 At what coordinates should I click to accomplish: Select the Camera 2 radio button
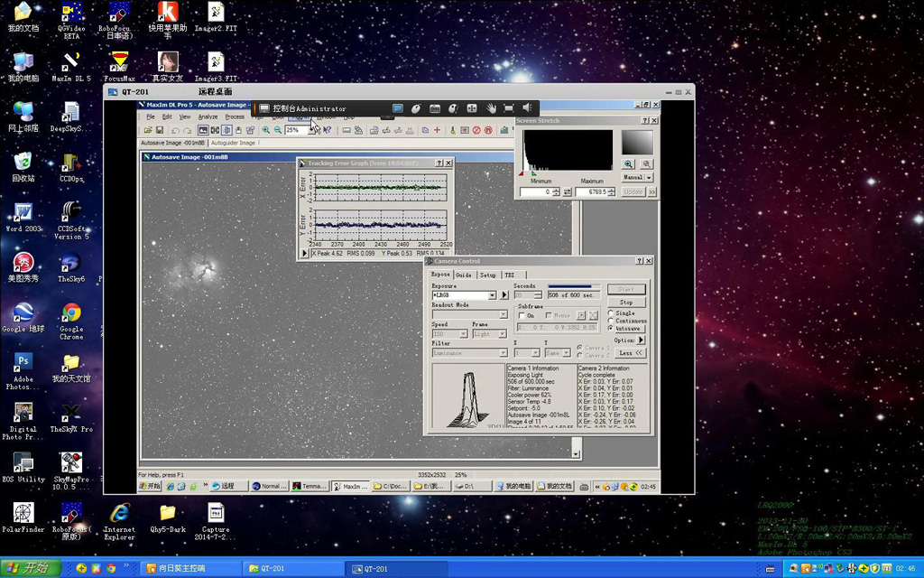click(x=580, y=356)
